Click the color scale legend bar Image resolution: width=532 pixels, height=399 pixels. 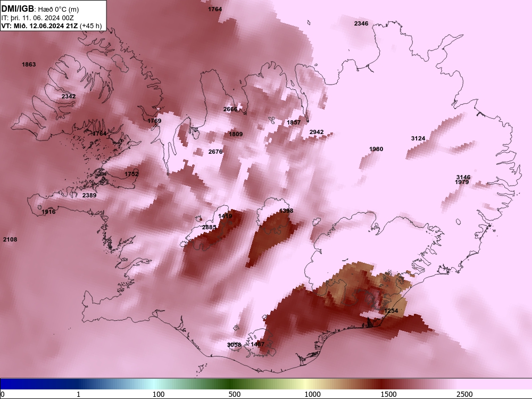coord(266,384)
